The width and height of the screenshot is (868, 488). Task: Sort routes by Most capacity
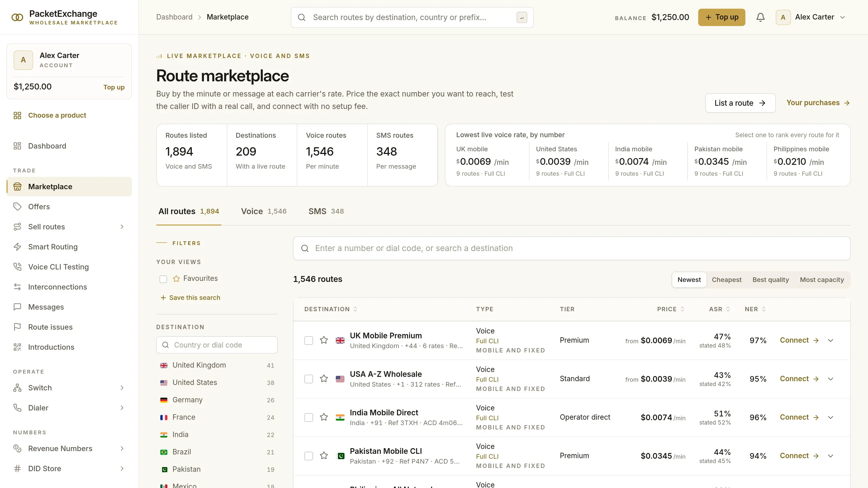coord(822,280)
